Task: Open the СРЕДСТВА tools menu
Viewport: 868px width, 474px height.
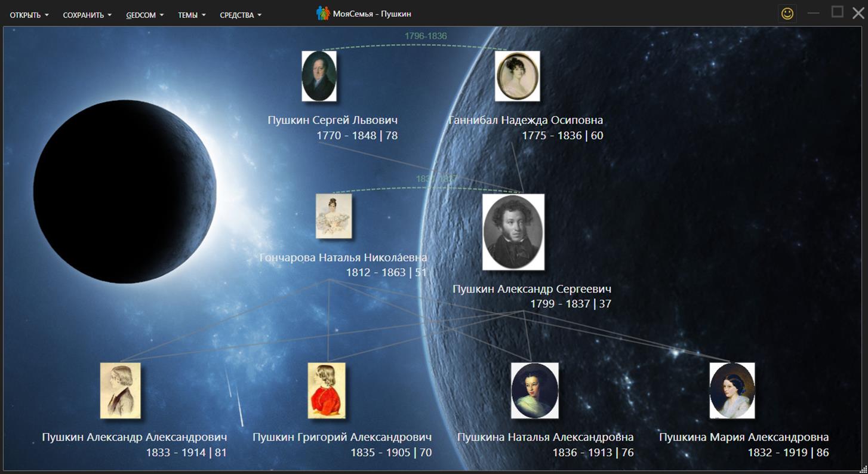Action: tap(241, 15)
